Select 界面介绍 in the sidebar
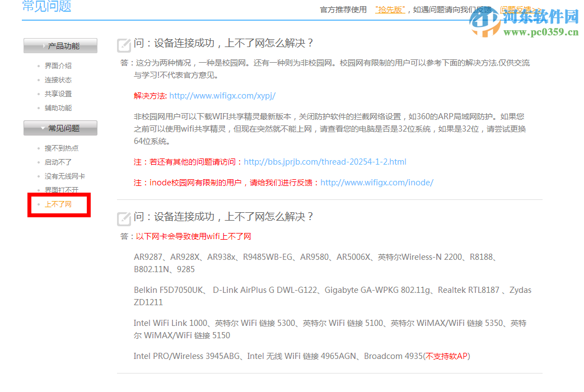584x392 pixels. 58,66
